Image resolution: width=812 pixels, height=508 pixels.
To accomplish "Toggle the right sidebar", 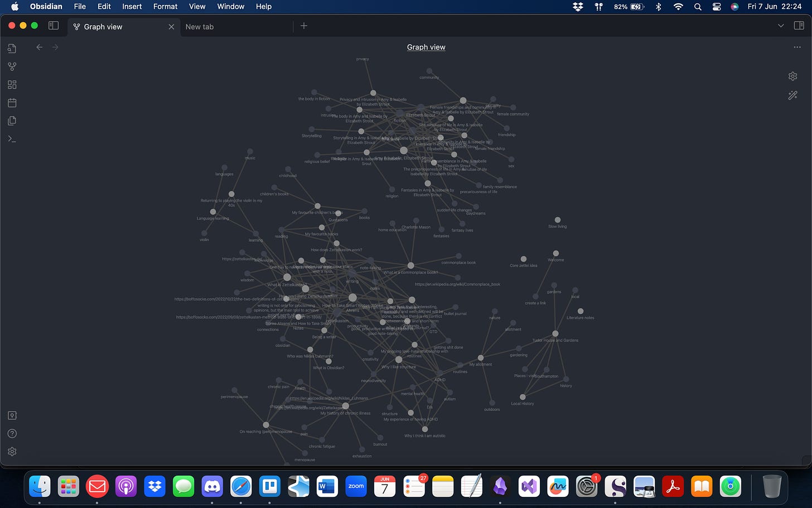I will click(799, 26).
